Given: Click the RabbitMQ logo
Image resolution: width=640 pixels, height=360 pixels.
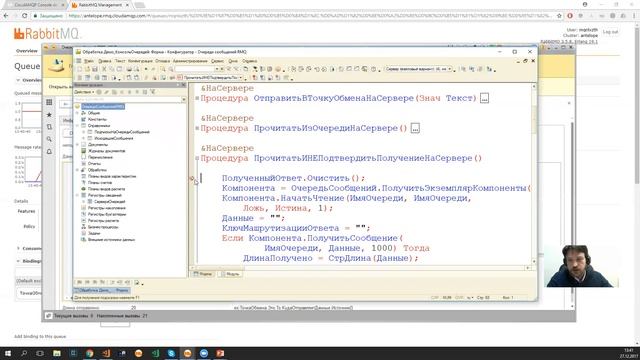Looking at the screenshot, I should click(47, 33).
